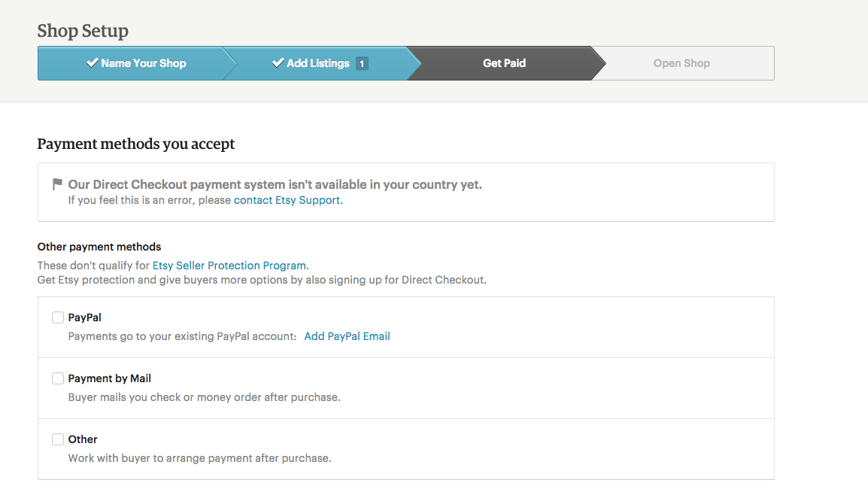
Task: Click the Other payment option label
Action: [83, 439]
